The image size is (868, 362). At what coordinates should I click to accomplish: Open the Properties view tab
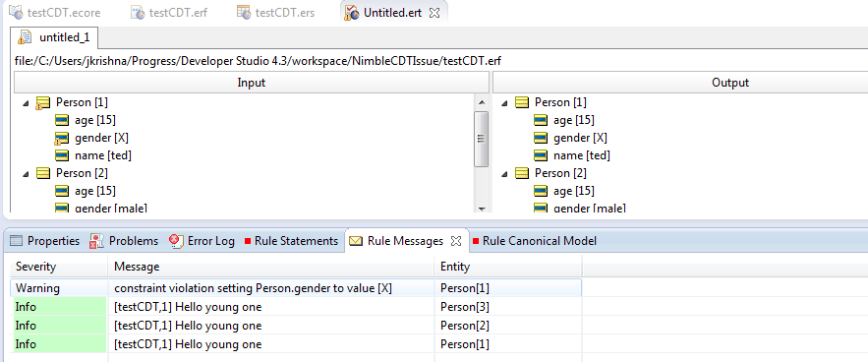click(x=45, y=241)
